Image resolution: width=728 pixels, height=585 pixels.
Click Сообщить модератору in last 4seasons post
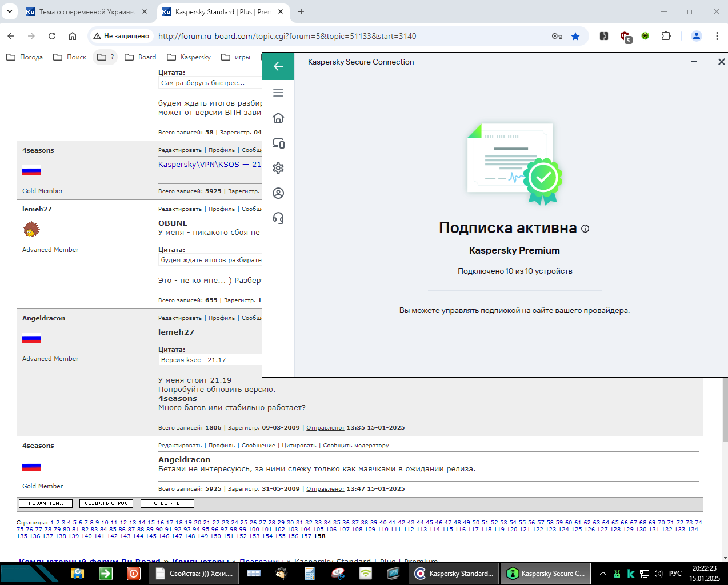[x=356, y=446]
